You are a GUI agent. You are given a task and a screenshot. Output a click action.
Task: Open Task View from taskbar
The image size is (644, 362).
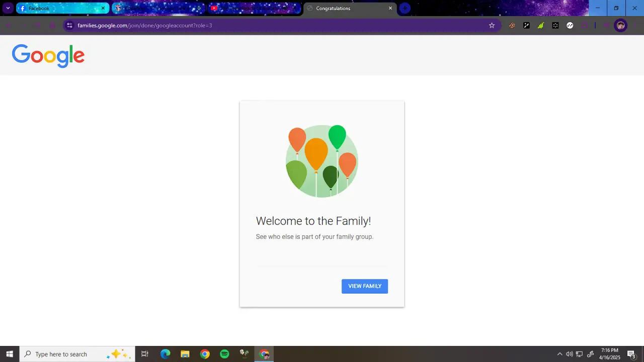click(144, 354)
